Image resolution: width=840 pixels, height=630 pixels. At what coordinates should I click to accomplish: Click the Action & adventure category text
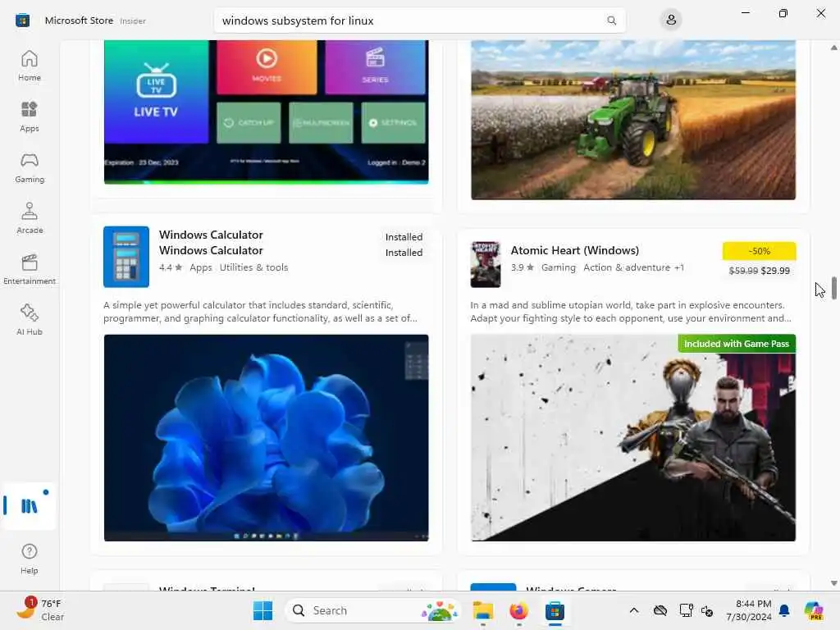(x=627, y=267)
